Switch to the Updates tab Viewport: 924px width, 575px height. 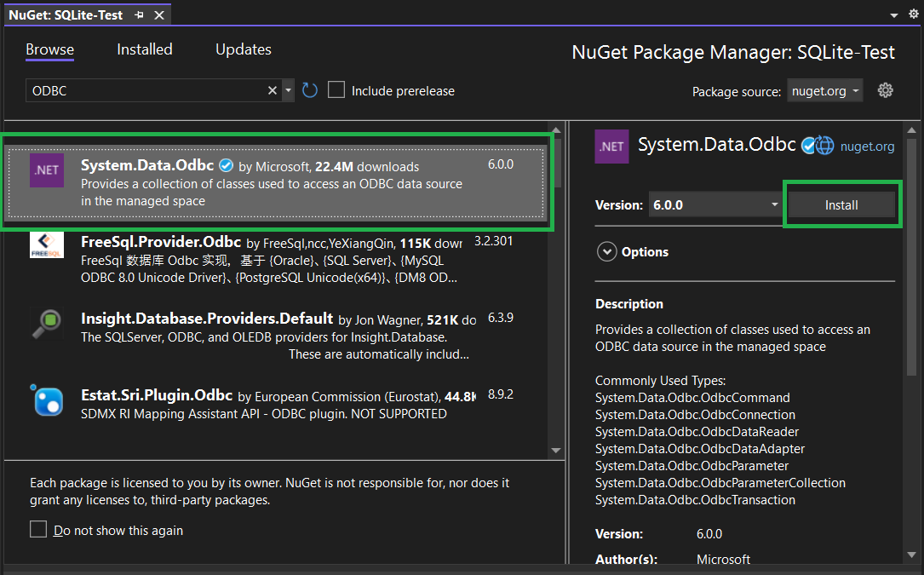click(x=244, y=49)
